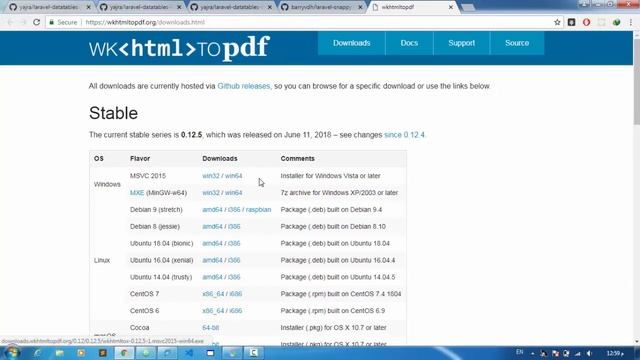This screenshot has width=640, height=360.
Task: Download win32 installer in MSVC 2015 row
Action: [x=211, y=176]
